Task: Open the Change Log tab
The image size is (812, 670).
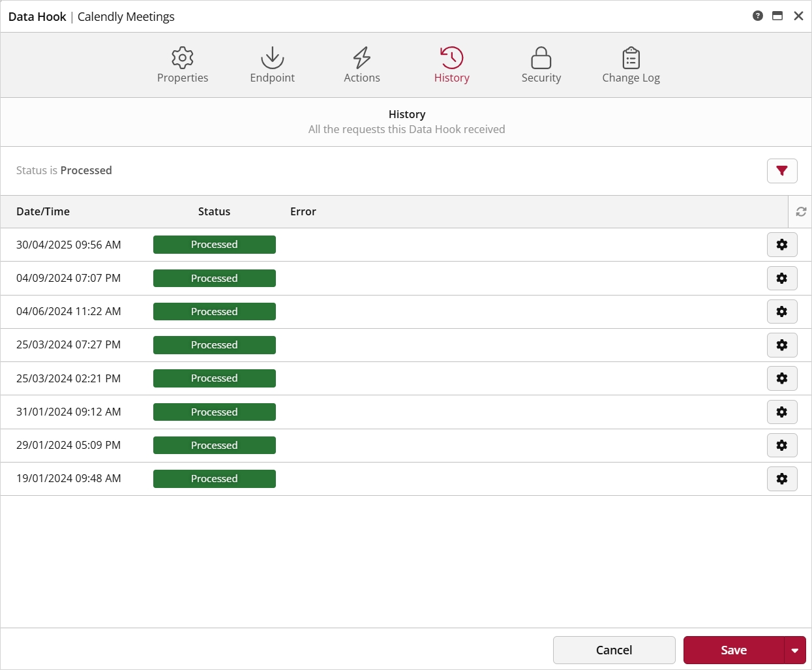Action: 631,65
